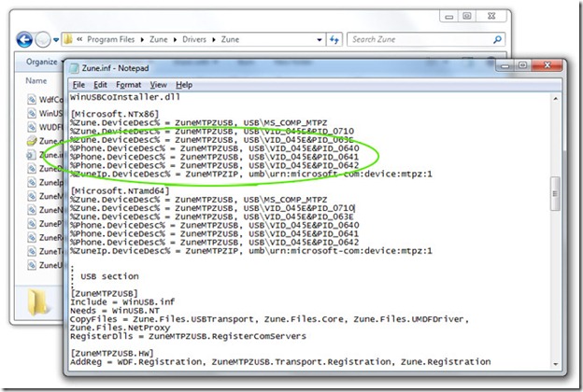
Task: Open the Format menu in Notepad
Action: [128, 85]
